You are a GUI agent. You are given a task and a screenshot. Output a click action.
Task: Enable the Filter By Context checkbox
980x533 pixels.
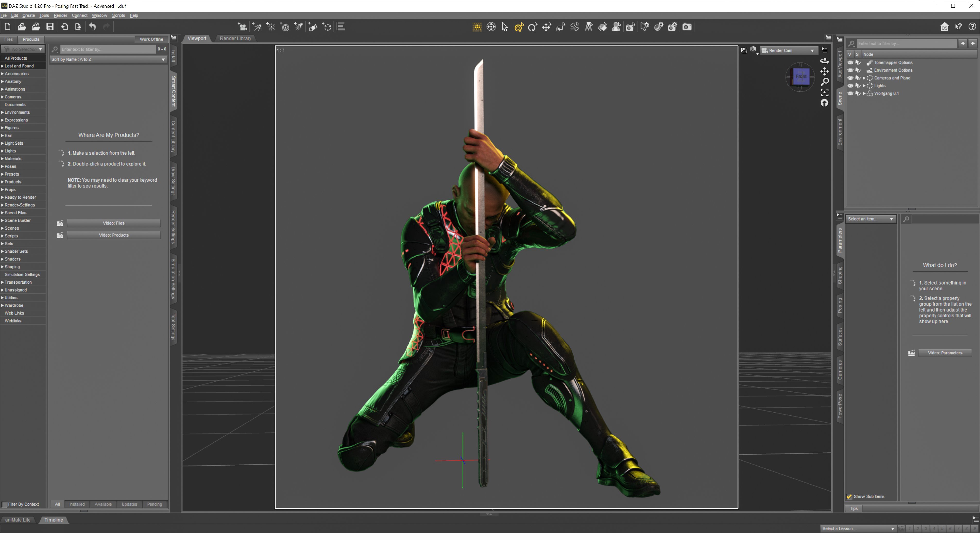coord(5,504)
